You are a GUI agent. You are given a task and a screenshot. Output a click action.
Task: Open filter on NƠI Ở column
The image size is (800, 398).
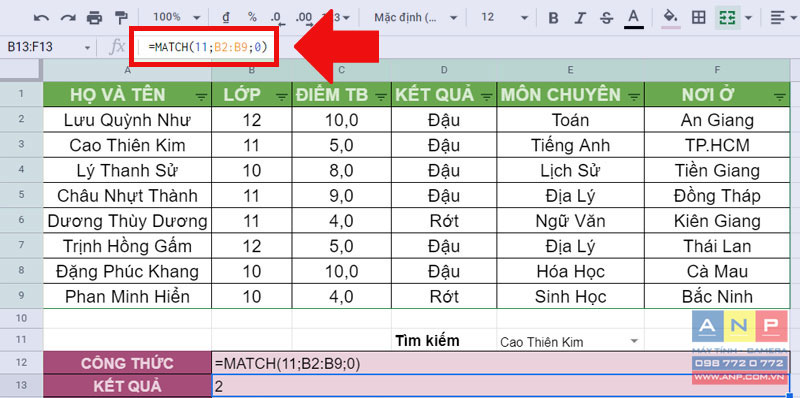tap(779, 96)
